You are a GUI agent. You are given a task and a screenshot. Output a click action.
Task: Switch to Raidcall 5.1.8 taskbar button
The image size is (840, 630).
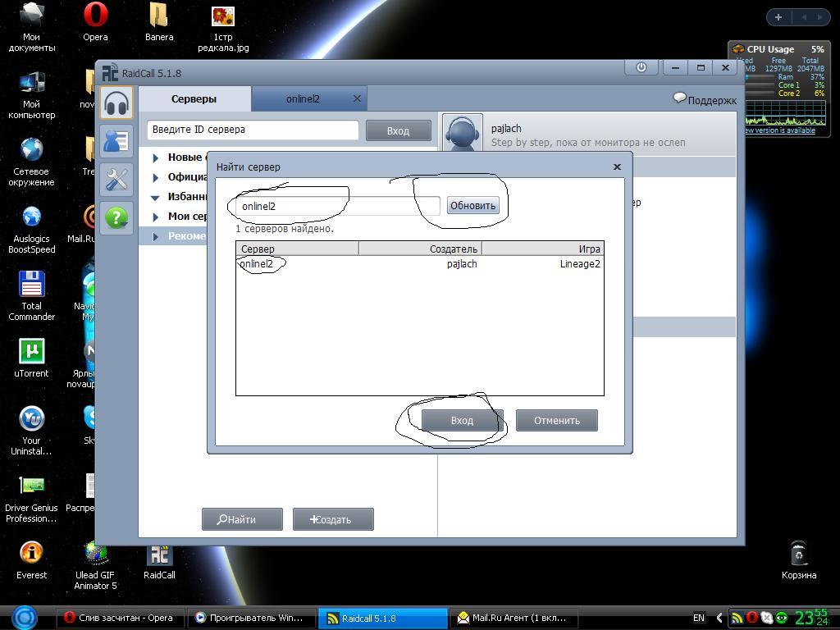383,619
